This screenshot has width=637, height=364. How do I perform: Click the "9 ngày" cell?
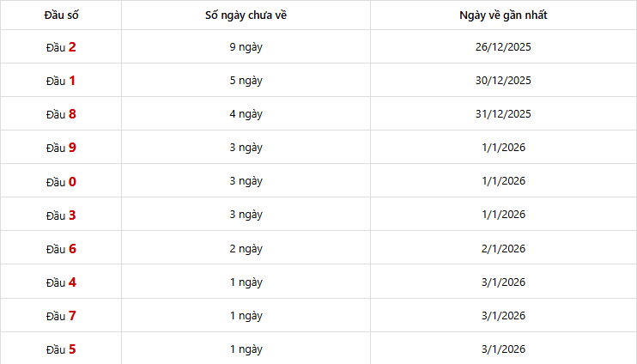click(246, 47)
